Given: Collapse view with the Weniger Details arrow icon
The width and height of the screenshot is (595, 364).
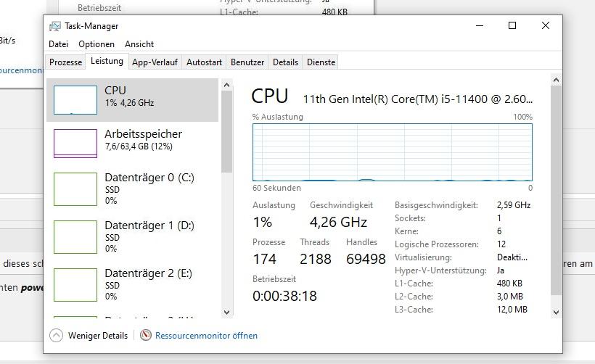Looking at the screenshot, I should coord(56,335).
